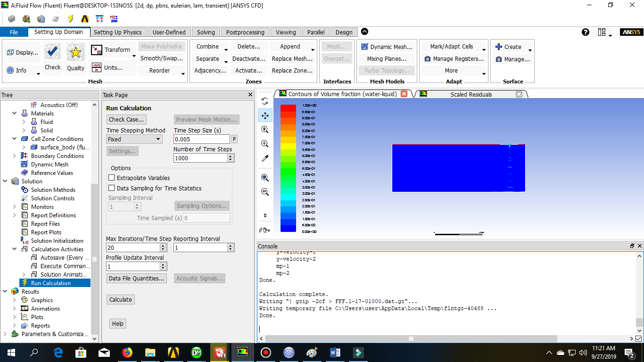Enable Data Sampling for Time Statistics
Viewport: 644px width, 362px height.
click(112, 188)
